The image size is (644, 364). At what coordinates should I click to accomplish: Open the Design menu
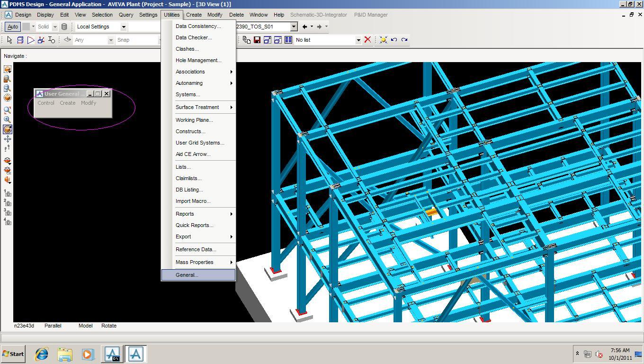(x=23, y=15)
